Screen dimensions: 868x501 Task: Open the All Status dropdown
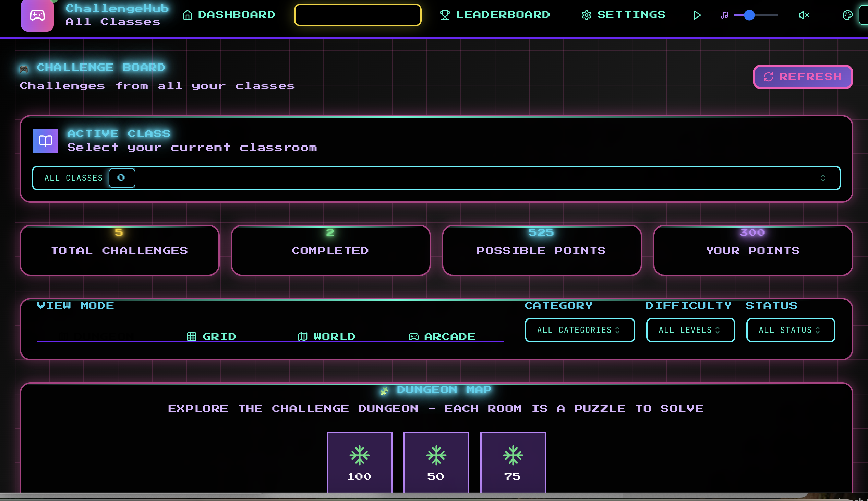click(x=790, y=330)
